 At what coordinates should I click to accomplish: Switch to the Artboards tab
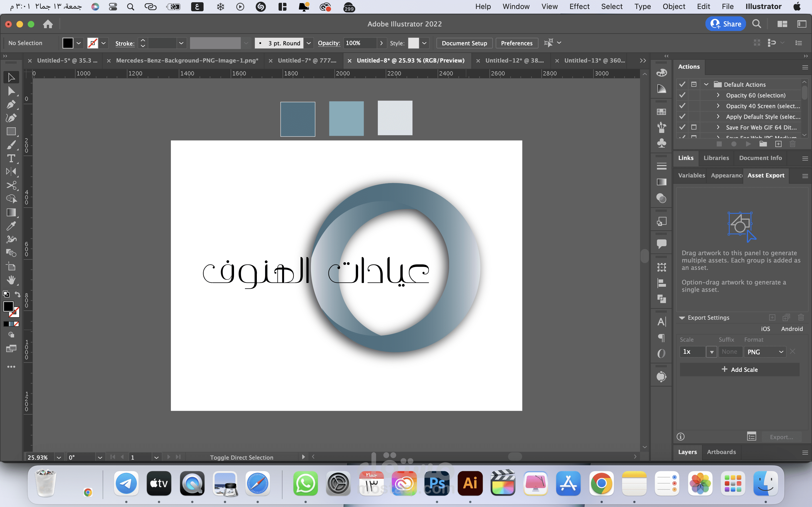click(721, 452)
